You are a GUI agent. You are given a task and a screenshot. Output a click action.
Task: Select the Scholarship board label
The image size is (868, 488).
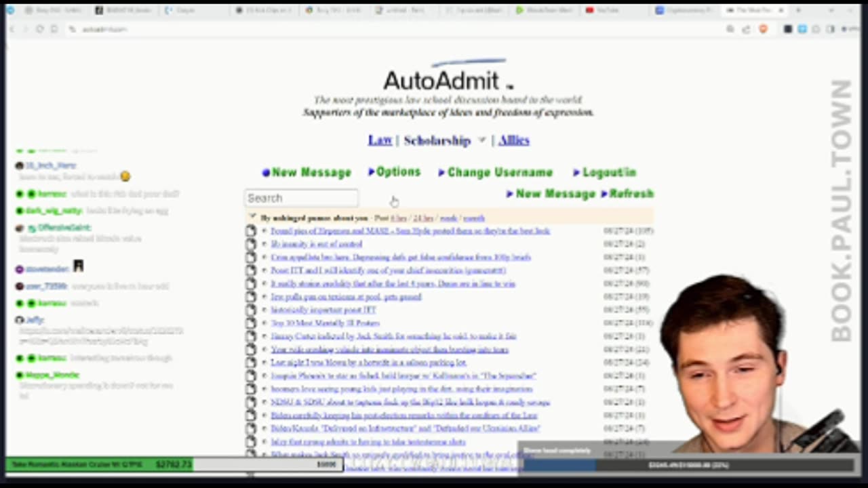[437, 140]
